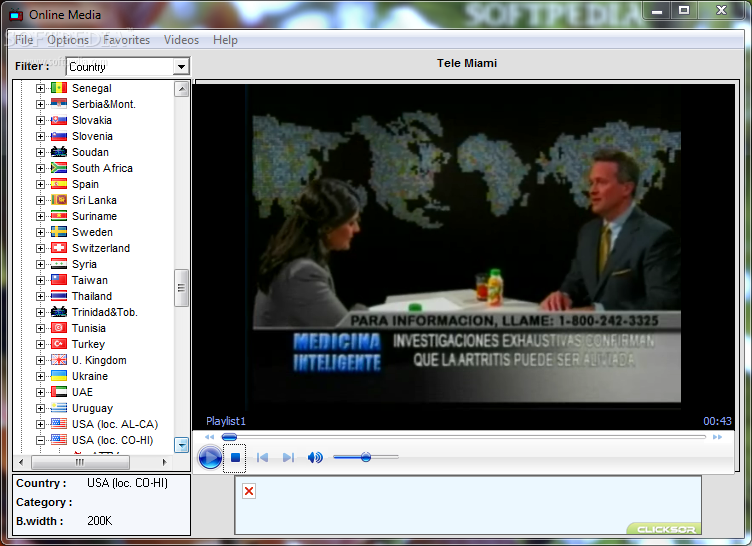Viewport: 752px width, 546px height.
Task: Click the Sweden flag icon
Action: (59, 232)
